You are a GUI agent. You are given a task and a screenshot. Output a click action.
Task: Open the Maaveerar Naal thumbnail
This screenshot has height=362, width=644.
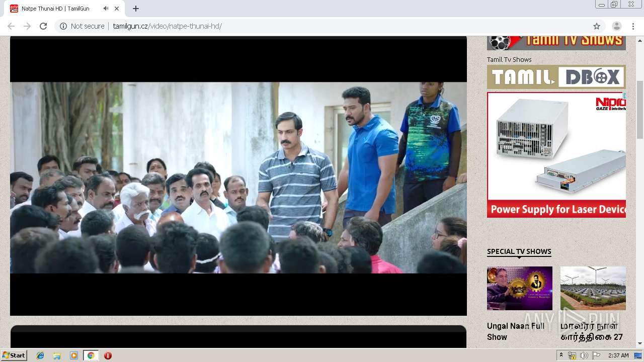coord(593,288)
